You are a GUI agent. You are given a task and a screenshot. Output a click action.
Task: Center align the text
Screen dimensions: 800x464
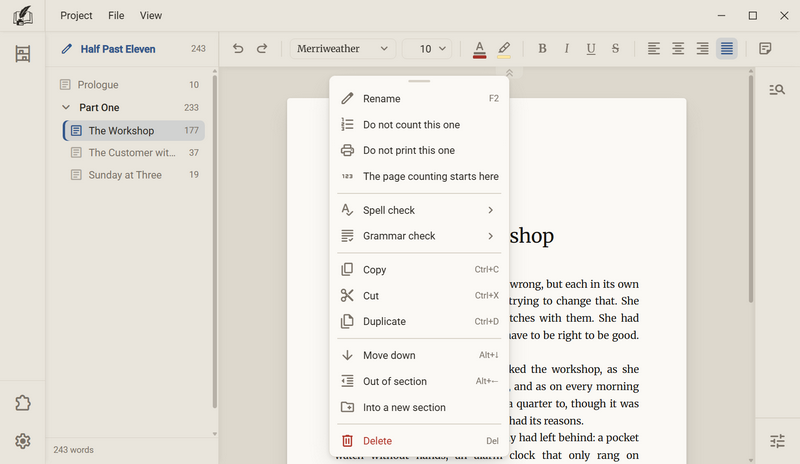click(x=678, y=48)
